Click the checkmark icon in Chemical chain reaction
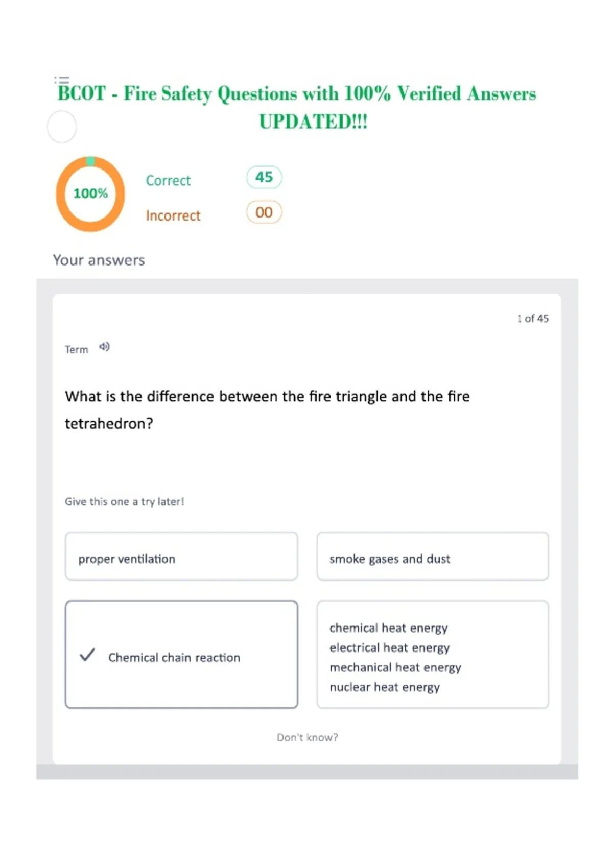The image size is (613, 868). tap(87, 655)
